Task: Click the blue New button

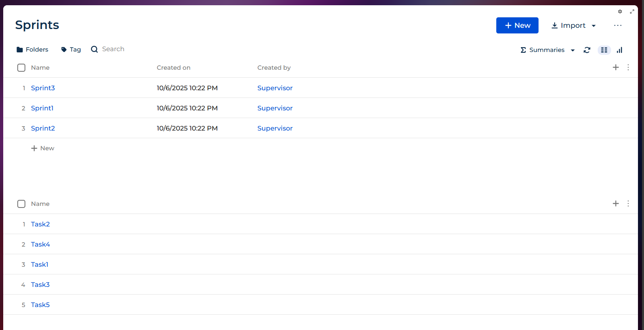Action: click(517, 25)
